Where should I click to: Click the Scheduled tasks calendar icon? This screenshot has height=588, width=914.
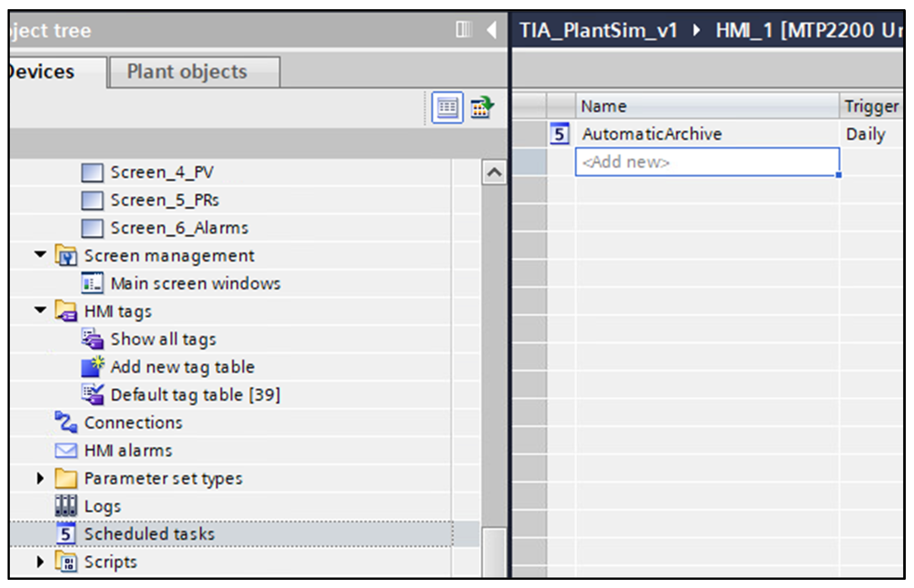(66, 534)
